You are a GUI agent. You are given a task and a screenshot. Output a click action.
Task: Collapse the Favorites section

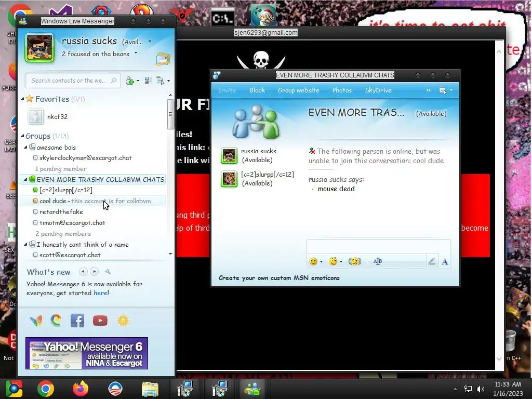22,99
